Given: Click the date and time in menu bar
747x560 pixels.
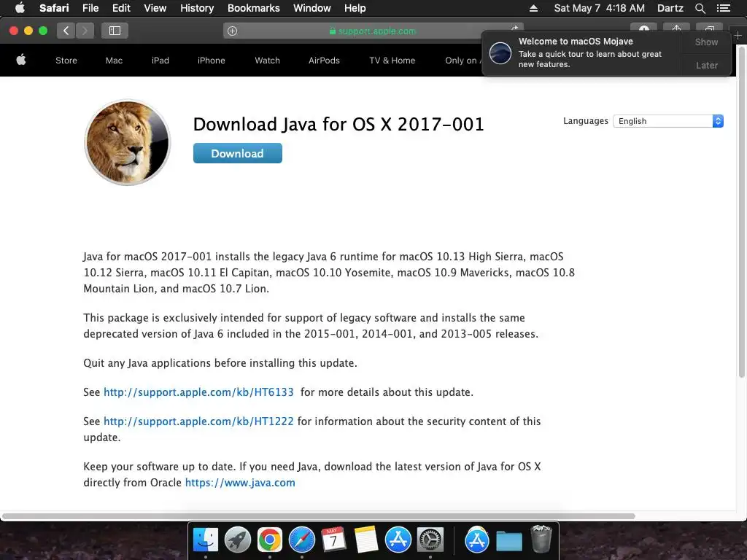Looking at the screenshot, I should (x=599, y=8).
